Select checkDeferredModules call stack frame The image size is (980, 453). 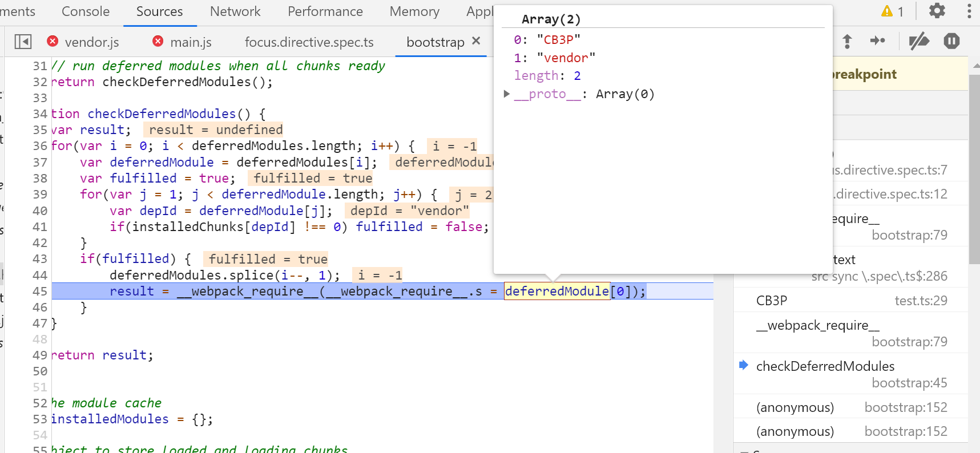(x=850, y=374)
